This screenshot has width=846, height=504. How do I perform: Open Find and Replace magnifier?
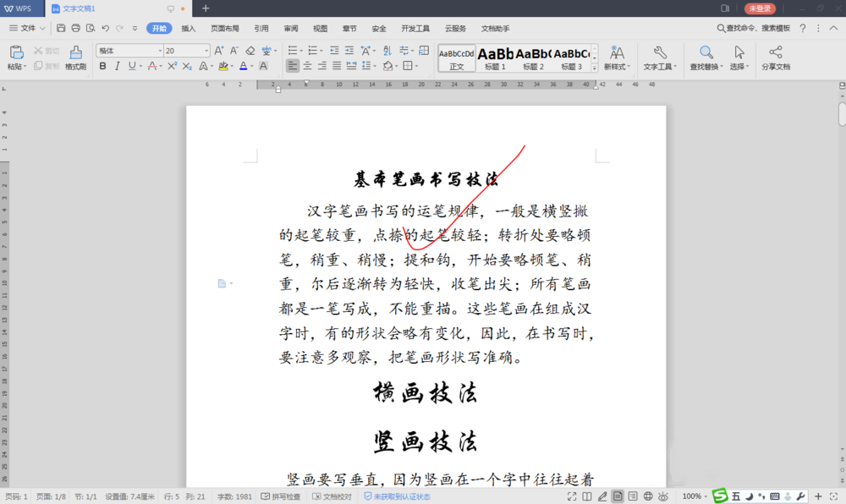click(706, 52)
